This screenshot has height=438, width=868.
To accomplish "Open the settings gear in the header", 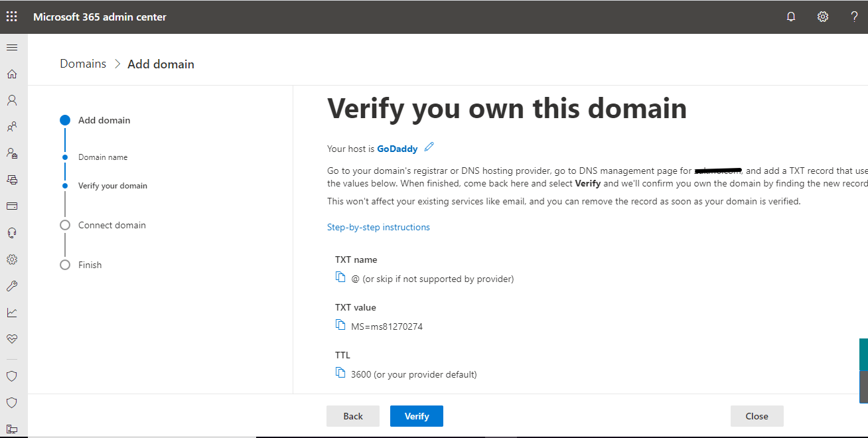I will [823, 17].
